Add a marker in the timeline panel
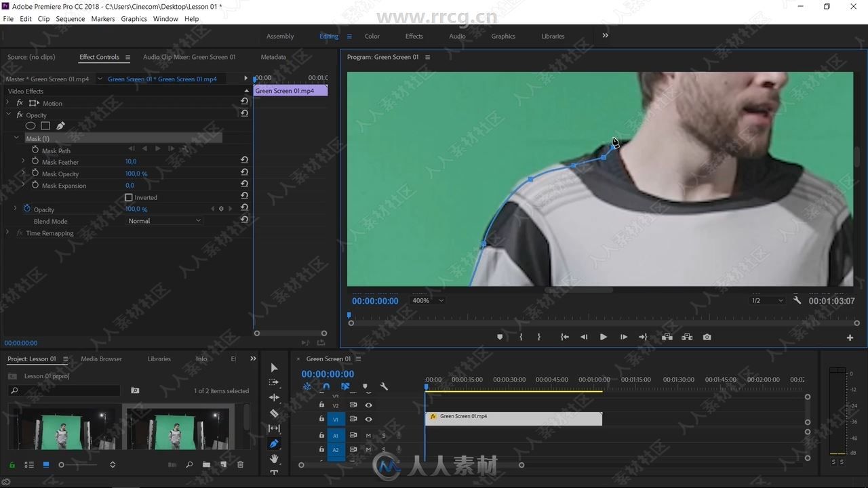868x488 pixels. click(x=365, y=387)
